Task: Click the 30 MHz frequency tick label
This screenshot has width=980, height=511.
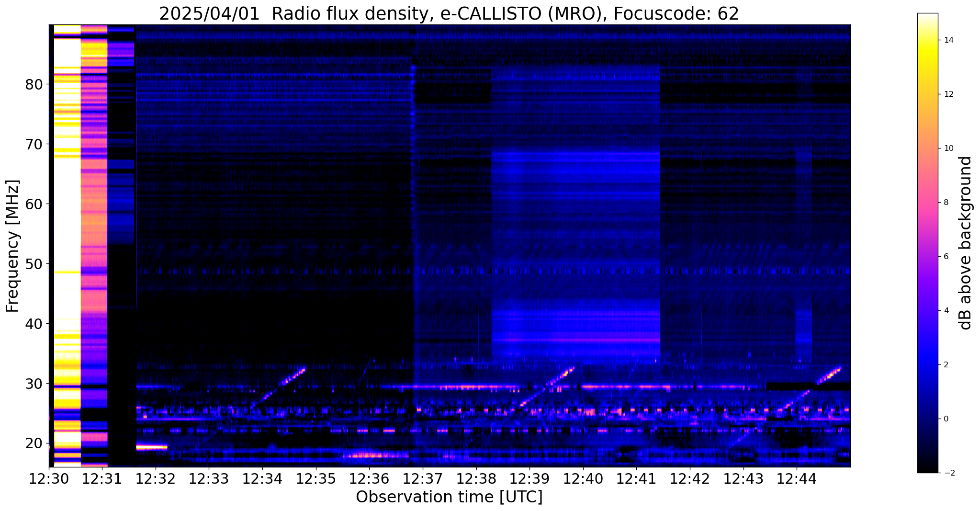Action: point(34,384)
